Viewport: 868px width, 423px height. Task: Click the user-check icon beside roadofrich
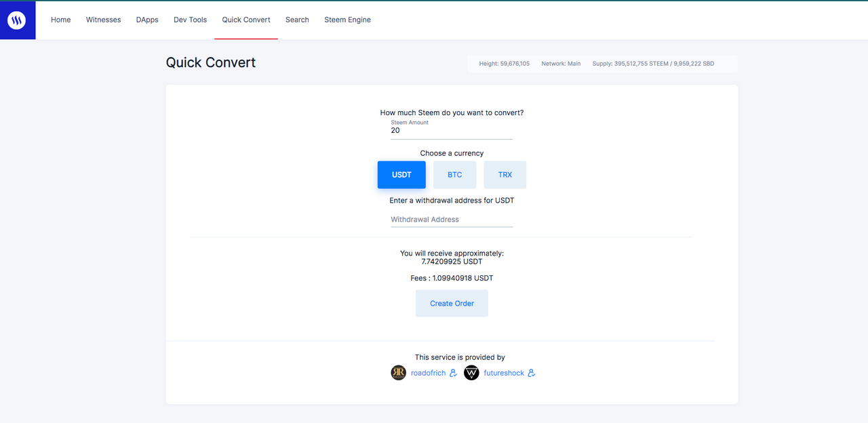[454, 373]
